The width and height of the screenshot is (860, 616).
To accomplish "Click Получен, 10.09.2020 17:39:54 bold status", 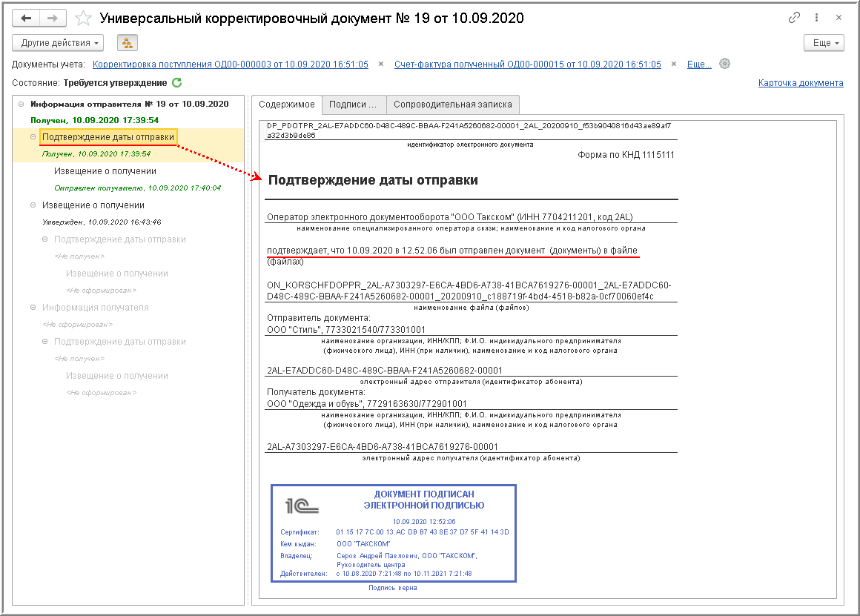I will [94, 120].
